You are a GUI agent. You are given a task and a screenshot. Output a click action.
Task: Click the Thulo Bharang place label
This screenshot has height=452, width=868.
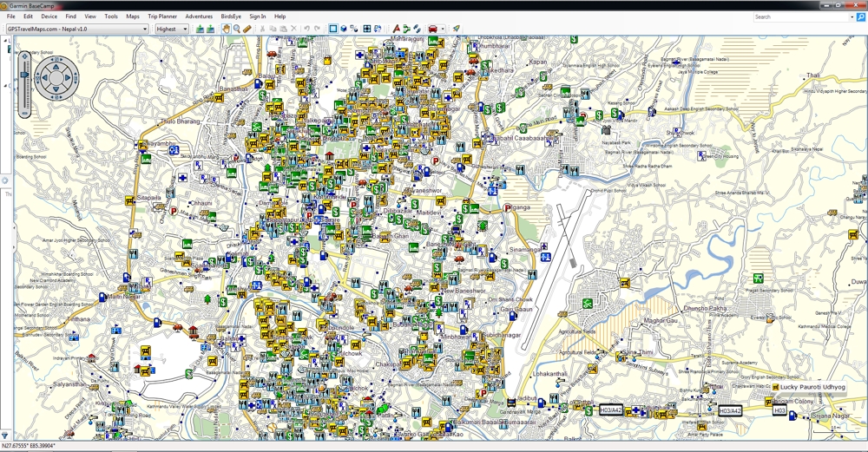pyautogui.click(x=180, y=121)
